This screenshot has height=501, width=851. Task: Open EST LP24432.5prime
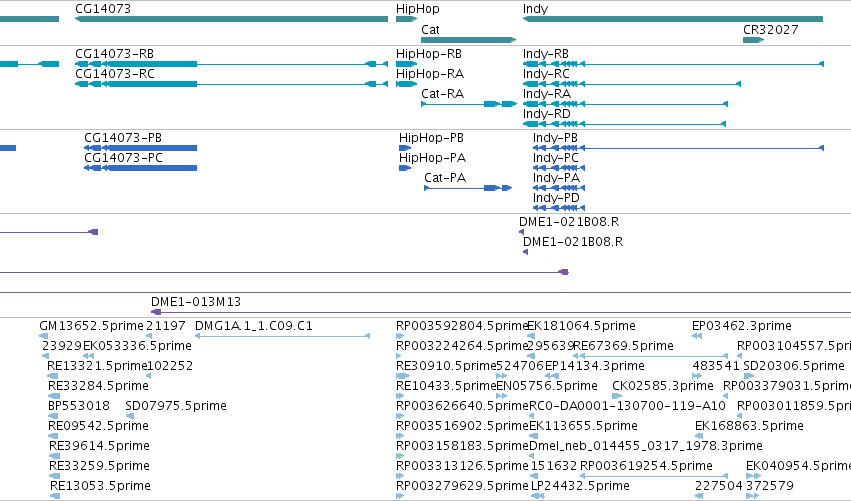coord(580,486)
